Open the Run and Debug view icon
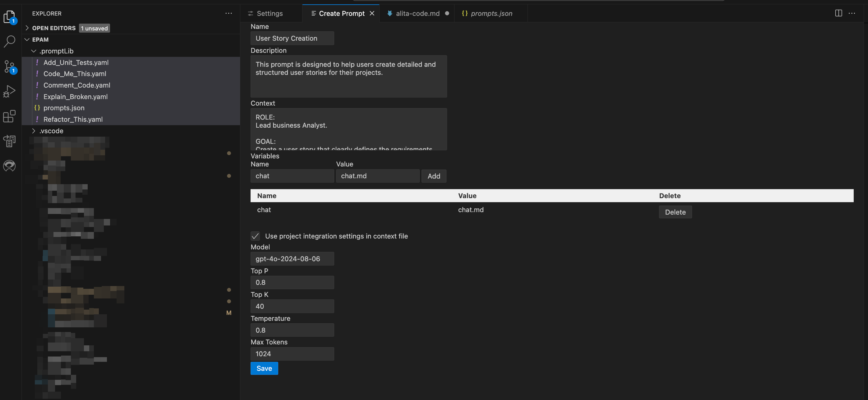Image resolution: width=868 pixels, height=400 pixels. [x=9, y=91]
